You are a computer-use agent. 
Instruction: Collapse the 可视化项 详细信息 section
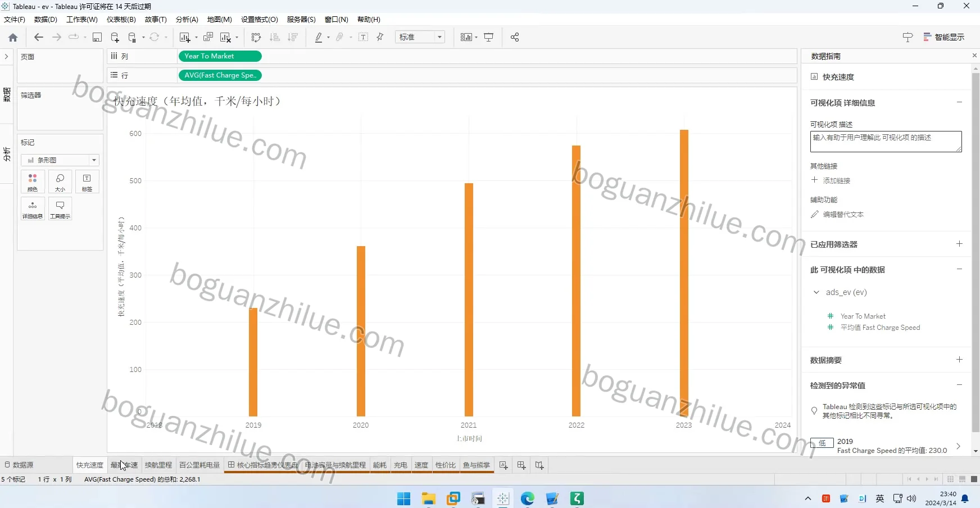(x=959, y=102)
